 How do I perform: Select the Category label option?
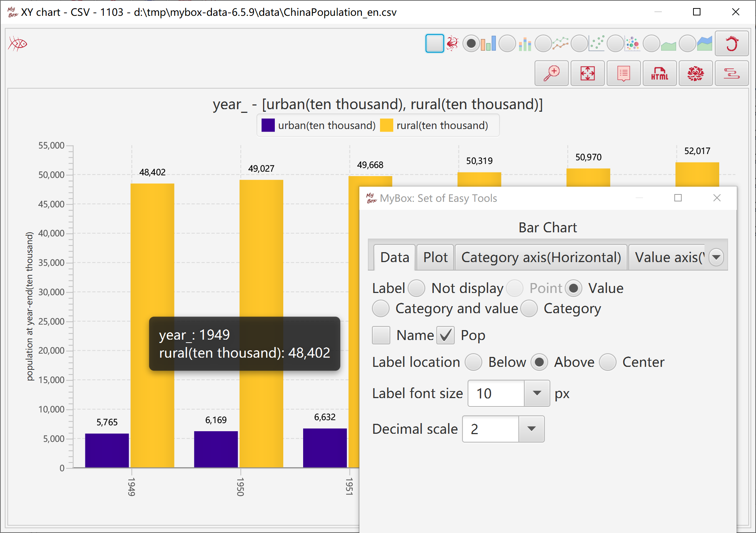[529, 308]
